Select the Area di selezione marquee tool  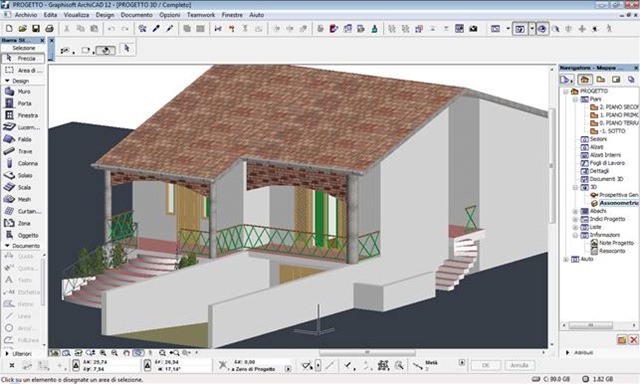coord(23,70)
